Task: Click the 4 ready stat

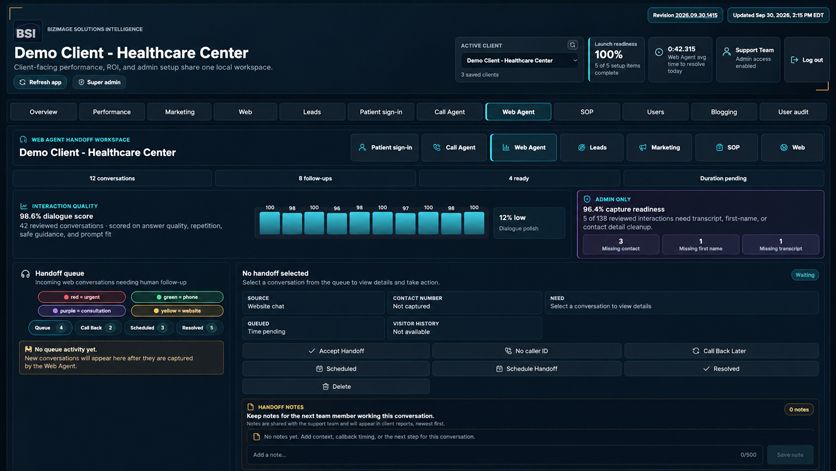Action: click(x=519, y=178)
